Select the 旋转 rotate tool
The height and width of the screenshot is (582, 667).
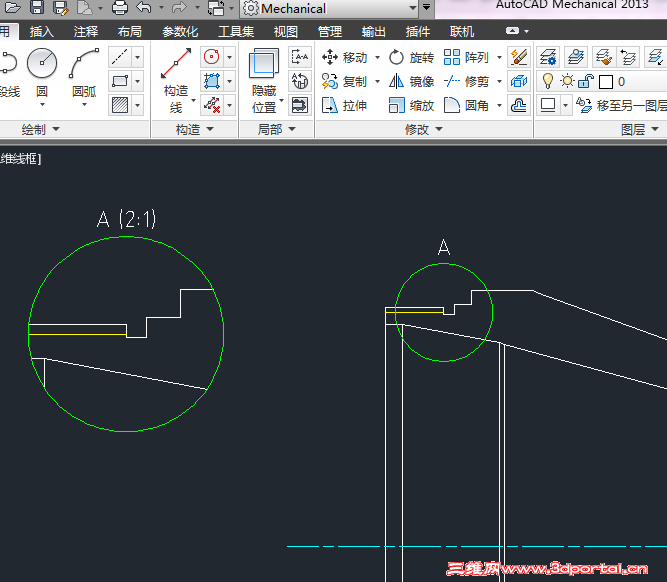pos(411,57)
